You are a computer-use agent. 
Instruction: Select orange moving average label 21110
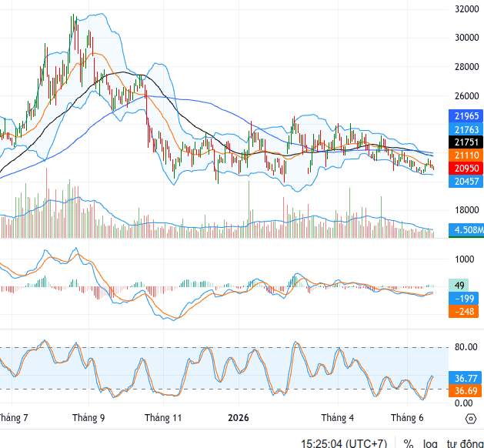[x=466, y=155]
